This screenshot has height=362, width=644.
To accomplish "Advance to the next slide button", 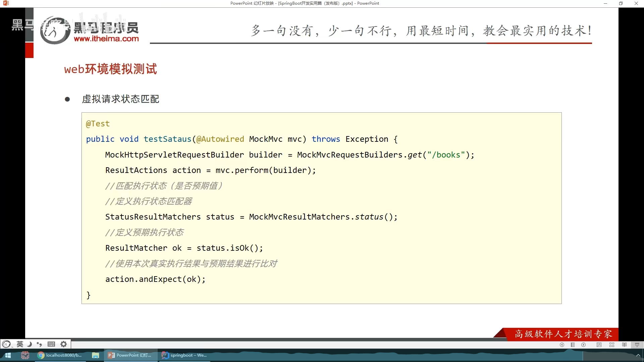I will (584, 345).
